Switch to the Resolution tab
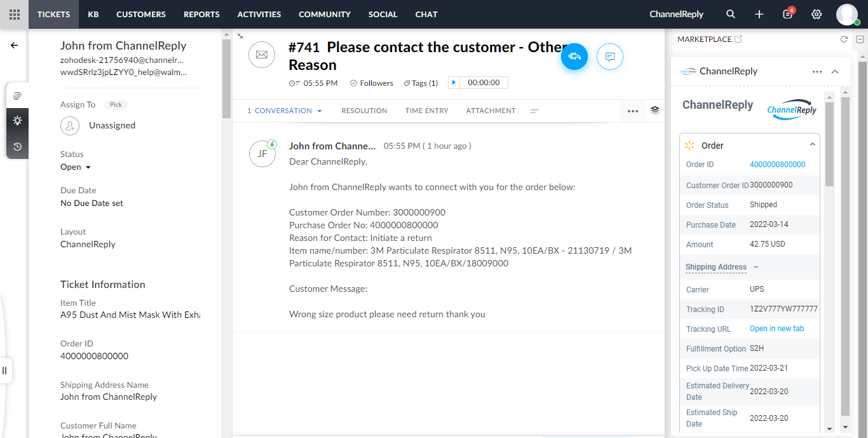Viewport: 868px width, 438px height. pos(364,111)
